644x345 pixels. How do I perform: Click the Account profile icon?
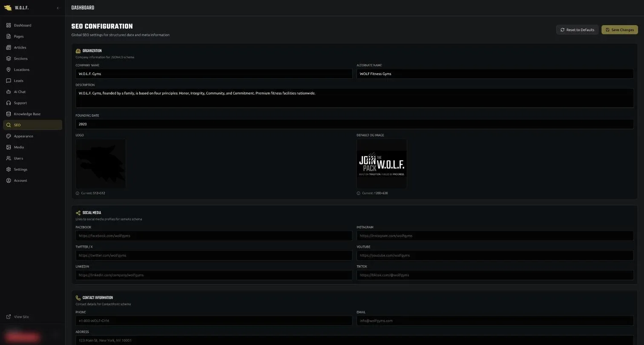point(9,180)
